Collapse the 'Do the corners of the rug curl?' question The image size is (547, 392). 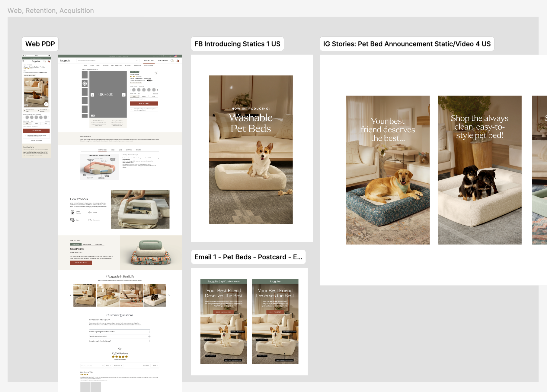[x=149, y=320]
